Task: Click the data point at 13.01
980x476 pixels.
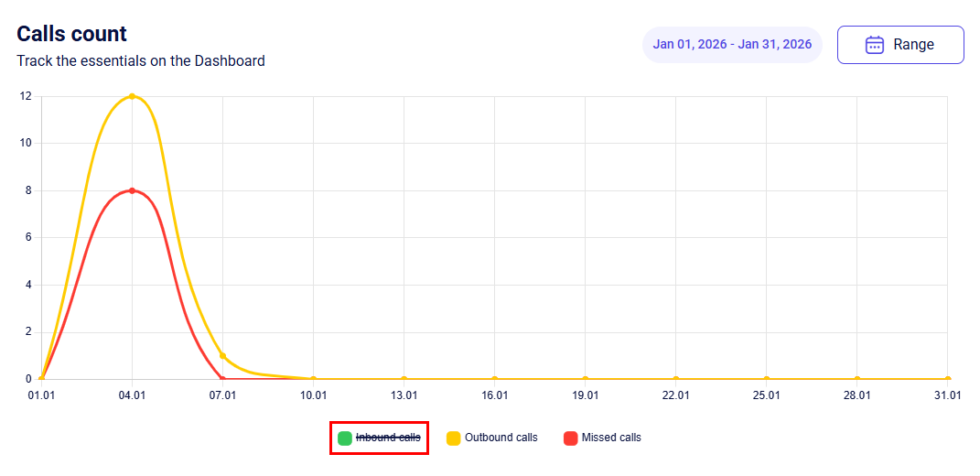Action: [404, 379]
